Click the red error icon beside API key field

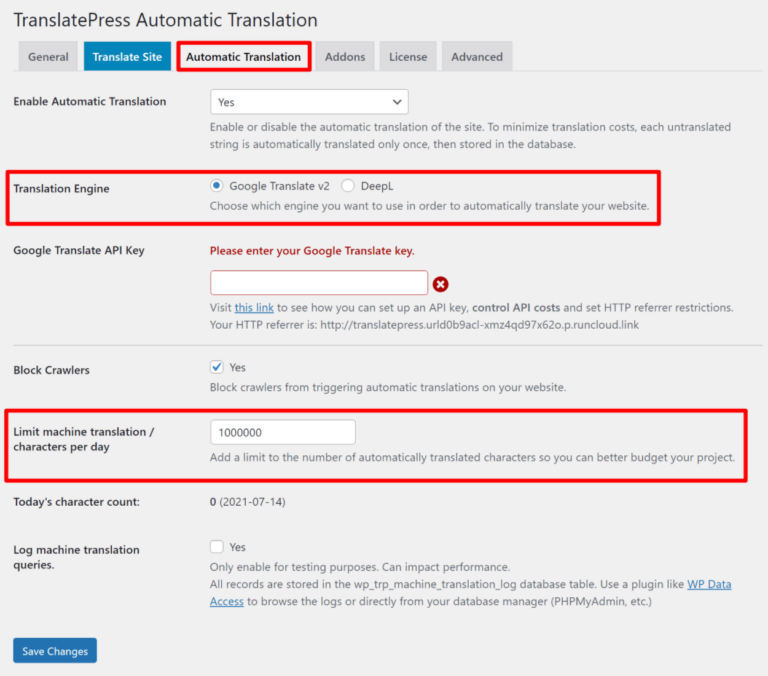click(440, 283)
